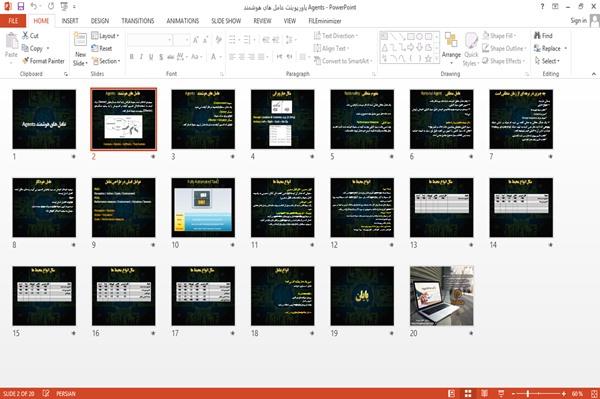Viewport: 600px width, 399px height.
Task: Open the REVIEW tab
Action: [262, 21]
